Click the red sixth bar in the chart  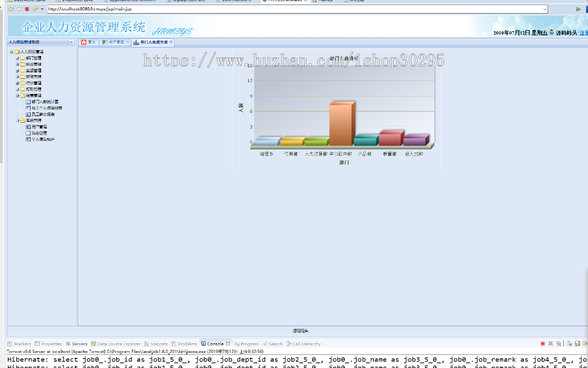[x=391, y=138]
